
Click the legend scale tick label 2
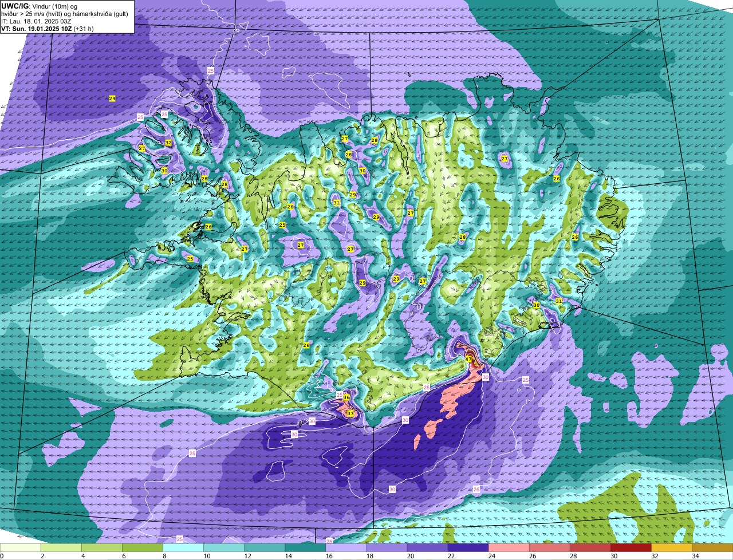[x=42, y=556]
